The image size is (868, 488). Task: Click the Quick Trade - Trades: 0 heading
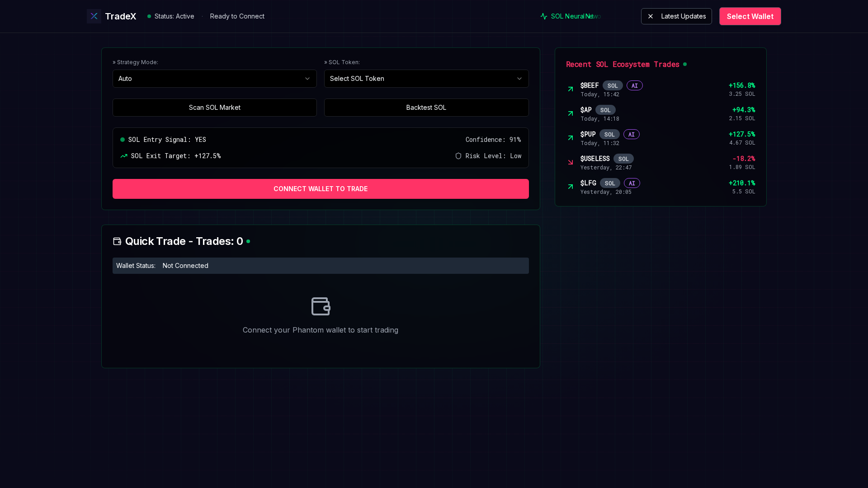pos(184,241)
